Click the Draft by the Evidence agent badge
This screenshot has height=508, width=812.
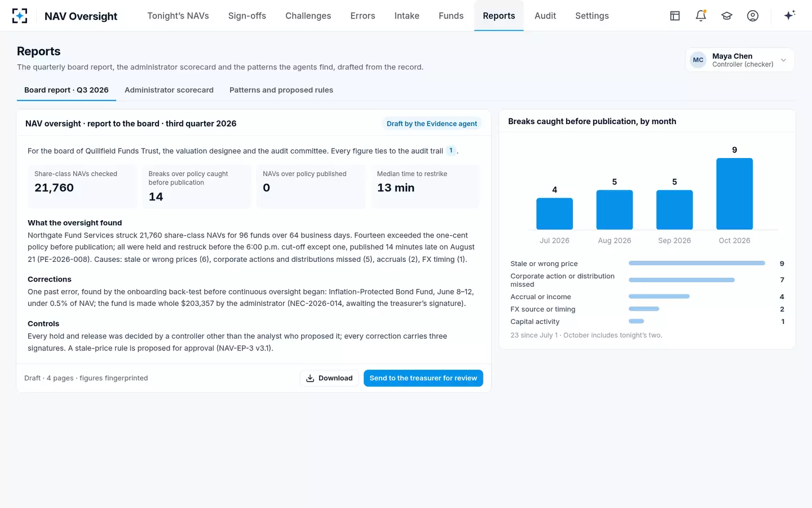click(432, 124)
